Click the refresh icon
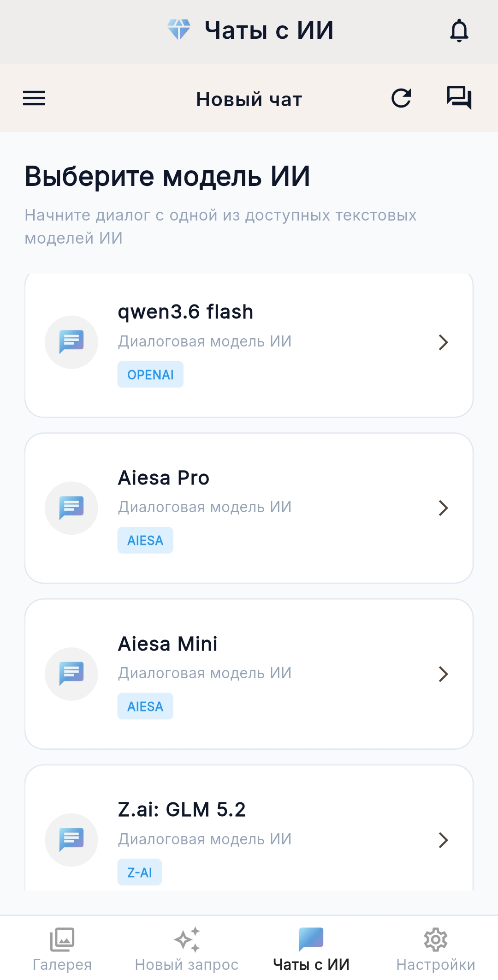The height and width of the screenshot is (980, 498). [401, 98]
